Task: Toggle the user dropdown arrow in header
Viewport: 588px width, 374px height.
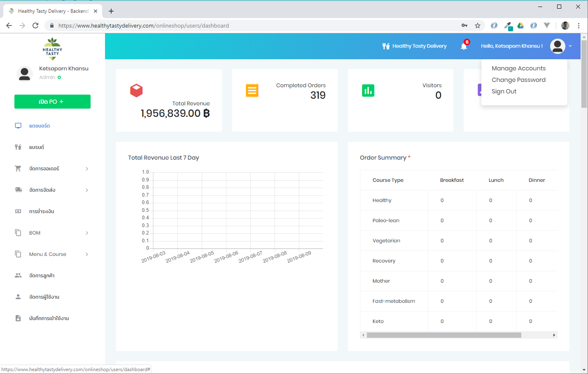Action: pos(570,46)
